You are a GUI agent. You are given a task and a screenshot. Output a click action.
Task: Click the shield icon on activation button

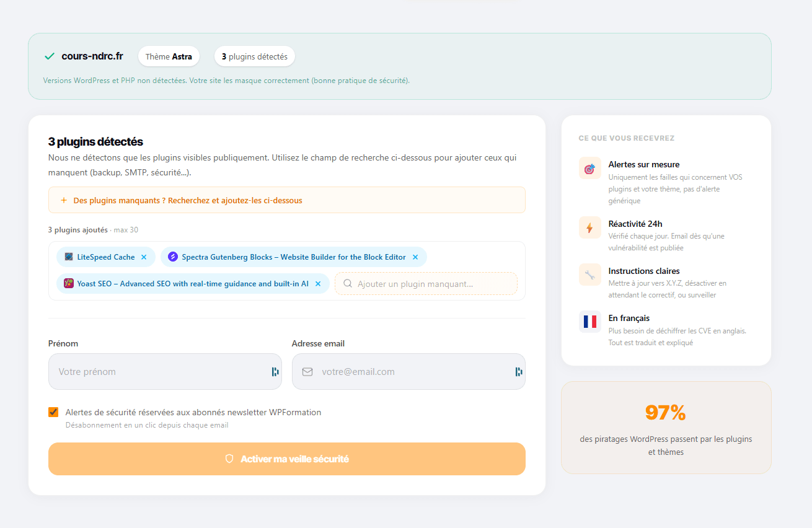229,459
